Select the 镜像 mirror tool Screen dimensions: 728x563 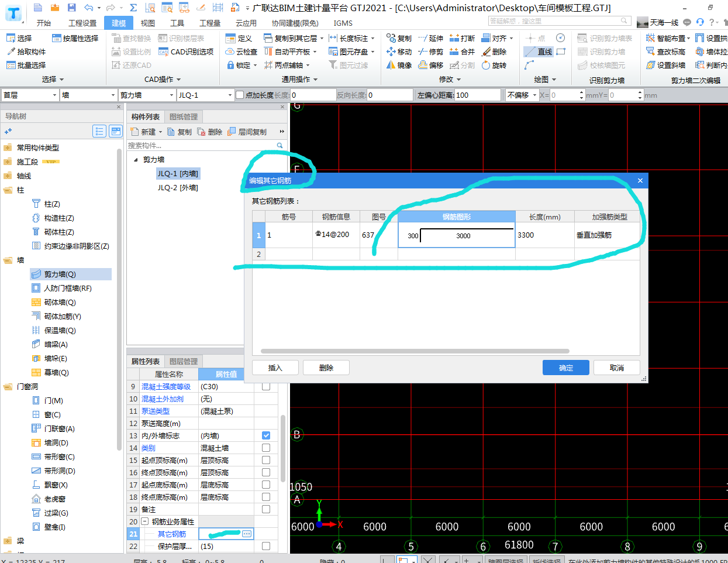[399, 65]
